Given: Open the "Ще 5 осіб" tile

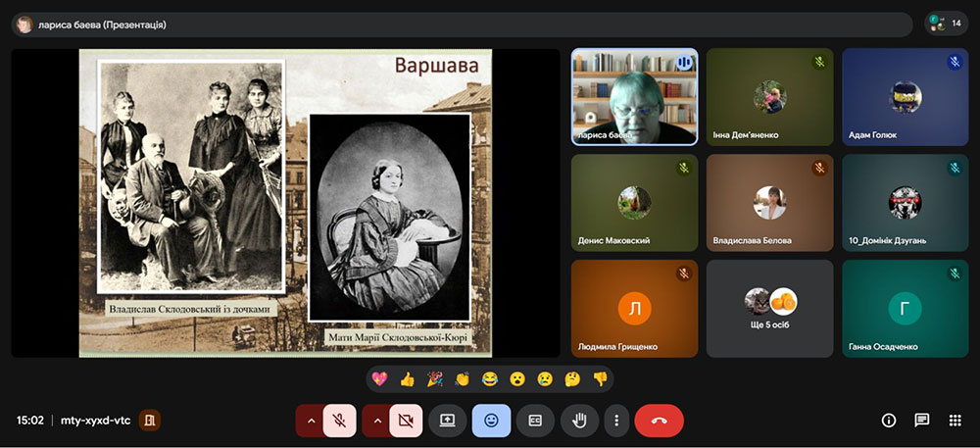Looking at the screenshot, I should point(770,309).
